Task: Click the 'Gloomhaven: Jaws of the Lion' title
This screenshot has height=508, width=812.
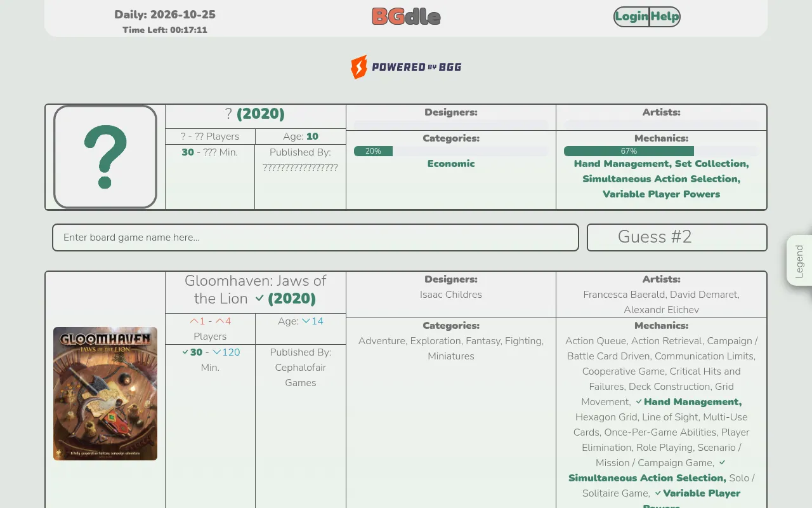Action: click(x=256, y=290)
